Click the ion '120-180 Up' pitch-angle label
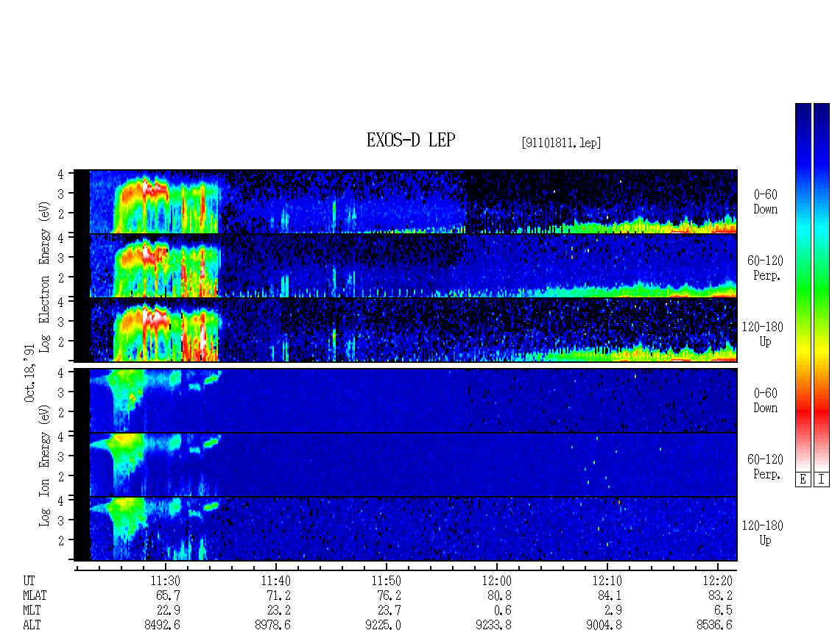 click(x=763, y=533)
